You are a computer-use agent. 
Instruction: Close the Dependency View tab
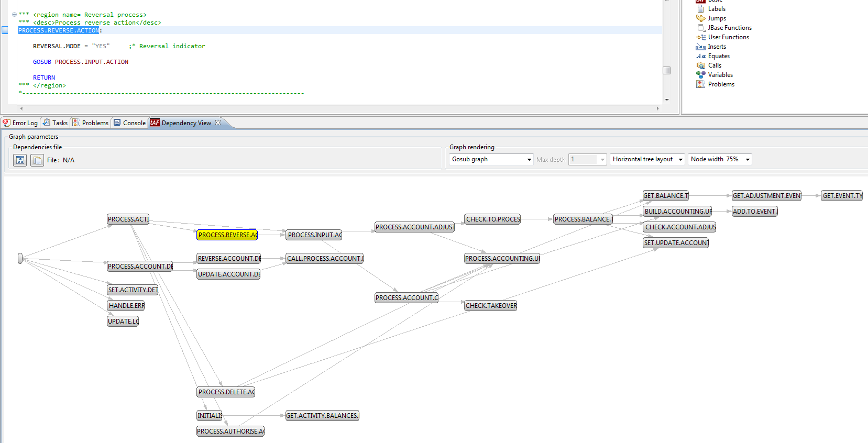pos(218,123)
